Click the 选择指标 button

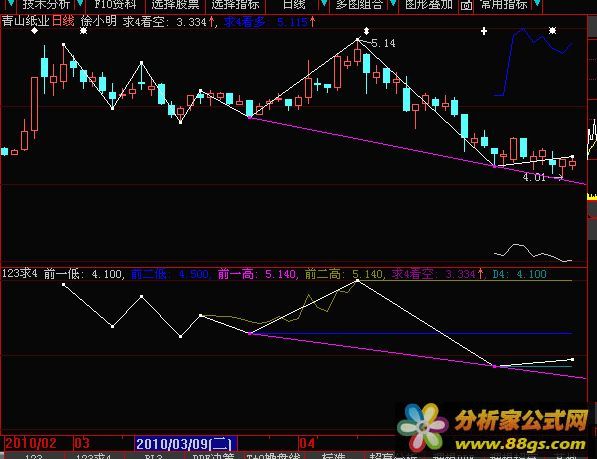[235, 5]
